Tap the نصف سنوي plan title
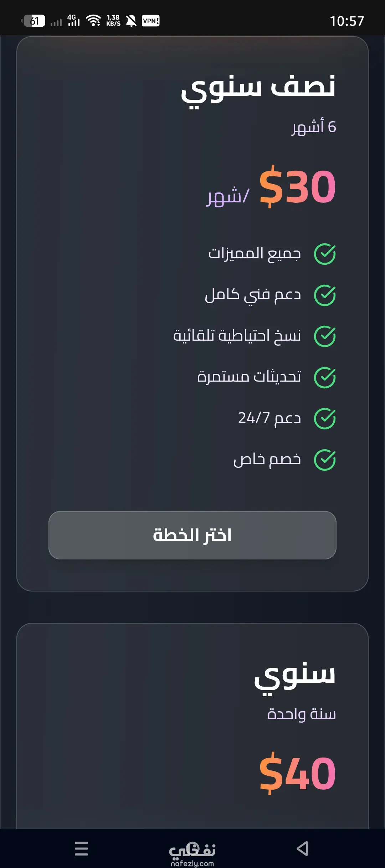The image size is (385, 868). [x=258, y=87]
